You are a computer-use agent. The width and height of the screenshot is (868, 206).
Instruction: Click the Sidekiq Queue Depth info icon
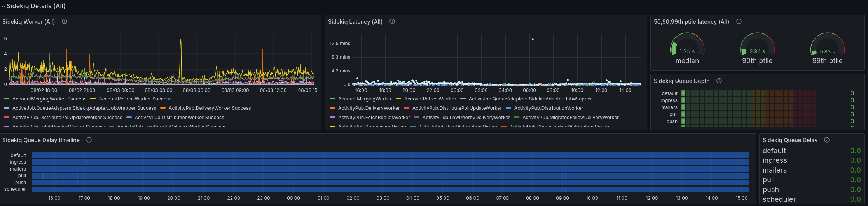pos(719,81)
